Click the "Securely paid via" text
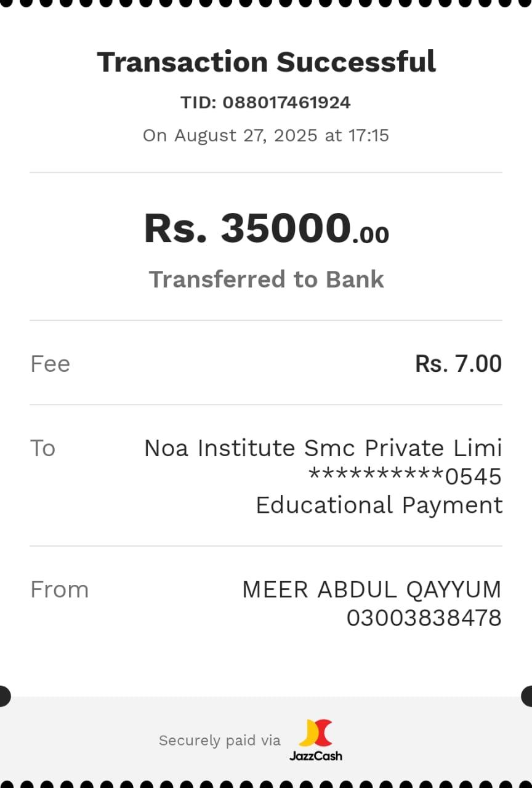 219,741
